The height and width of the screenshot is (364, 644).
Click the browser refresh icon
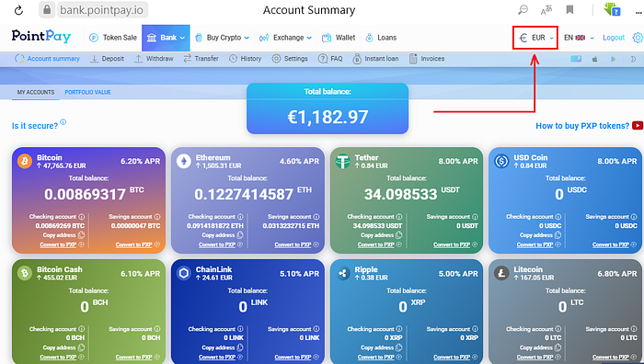coord(18,10)
